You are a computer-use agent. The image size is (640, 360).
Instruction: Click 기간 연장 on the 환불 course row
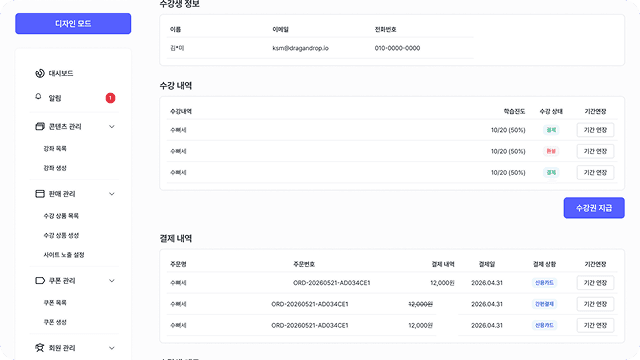pyautogui.click(x=595, y=151)
